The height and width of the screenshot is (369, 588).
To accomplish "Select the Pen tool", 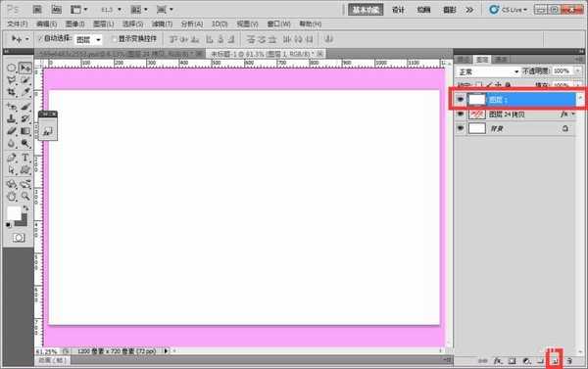I will coord(11,158).
